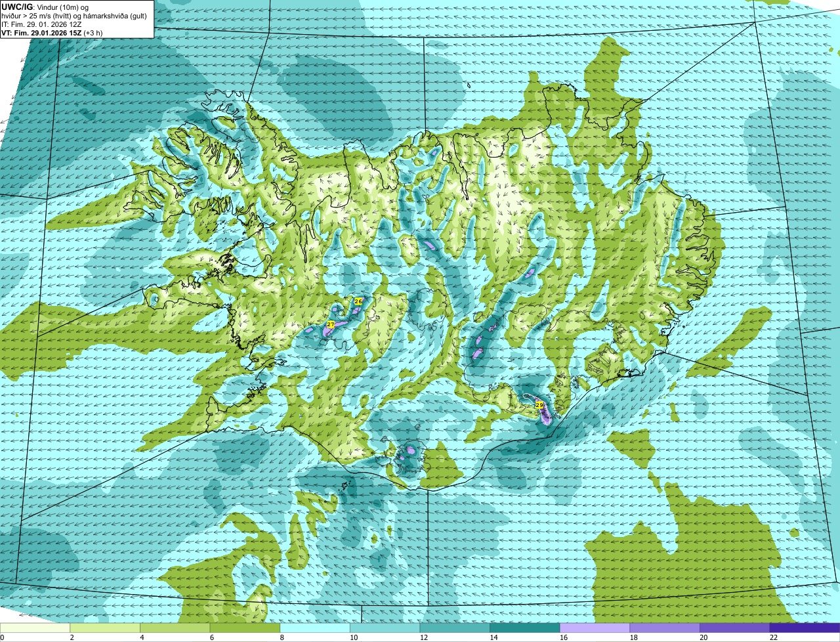The height and width of the screenshot is (642, 840).
Task: Pick the palest 0–2 m/s scale swatch
Action: [35, 628]
